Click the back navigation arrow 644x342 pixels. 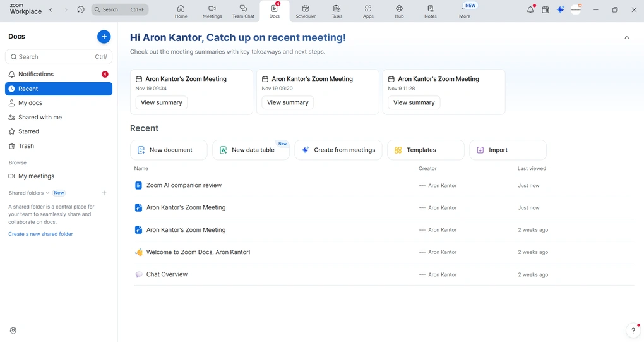pos(51,9)
